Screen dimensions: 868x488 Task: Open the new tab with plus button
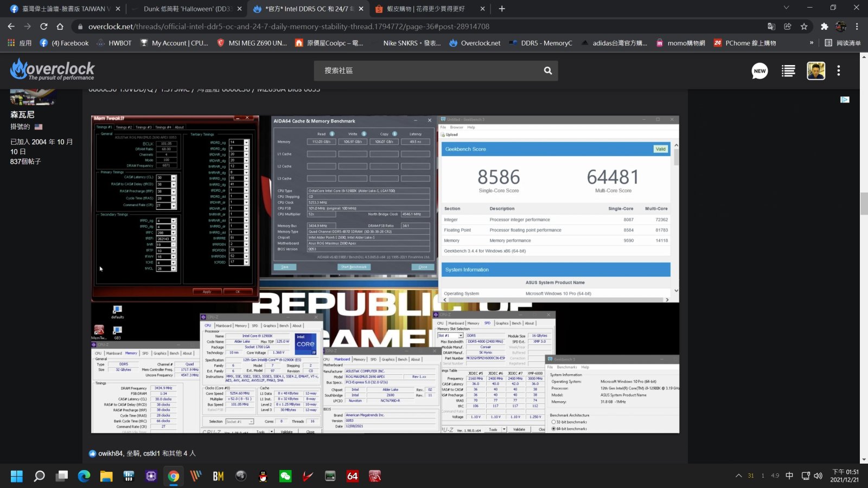click(502, 9)
